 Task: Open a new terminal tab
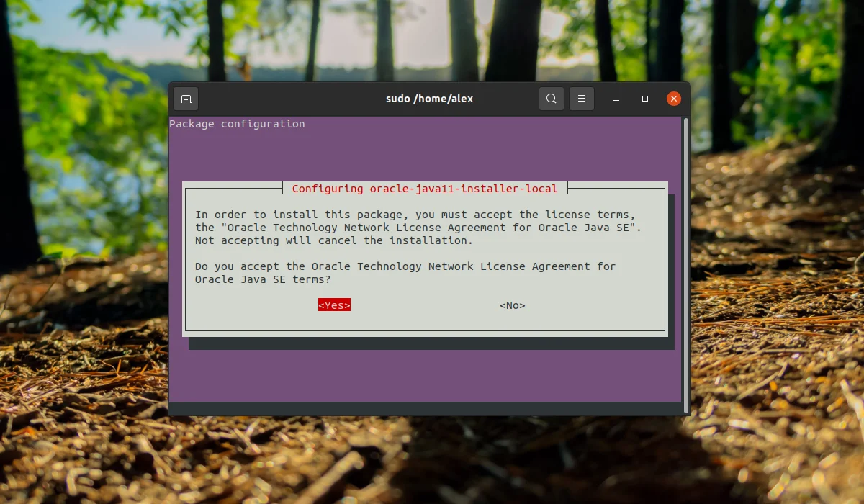click(x=186, y=99)
